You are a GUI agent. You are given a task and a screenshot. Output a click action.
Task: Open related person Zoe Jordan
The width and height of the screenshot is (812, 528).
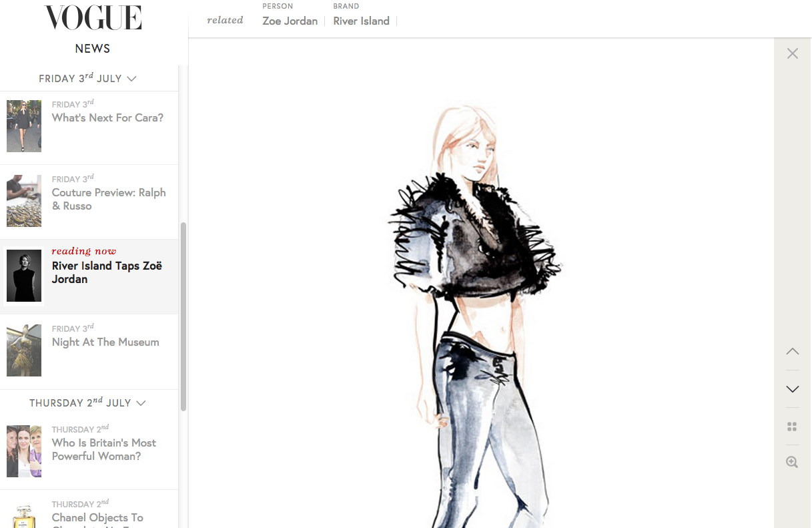click(x=290, y=21)
